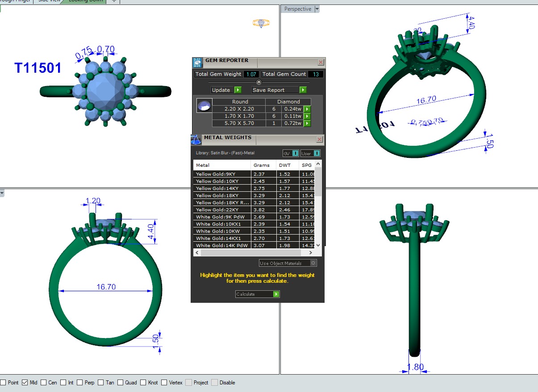Enable the Quad osnap checkbox
This screenshot has width=538, height=392.
(120, 383)
